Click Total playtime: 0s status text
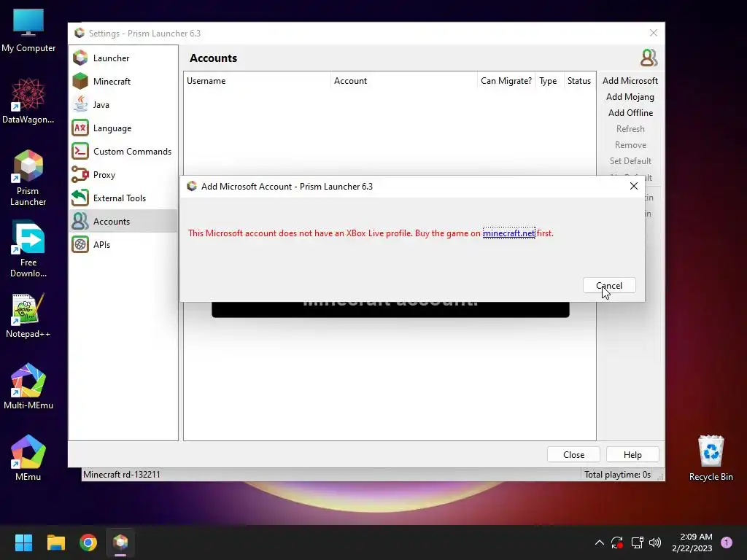 pos(617,475)
